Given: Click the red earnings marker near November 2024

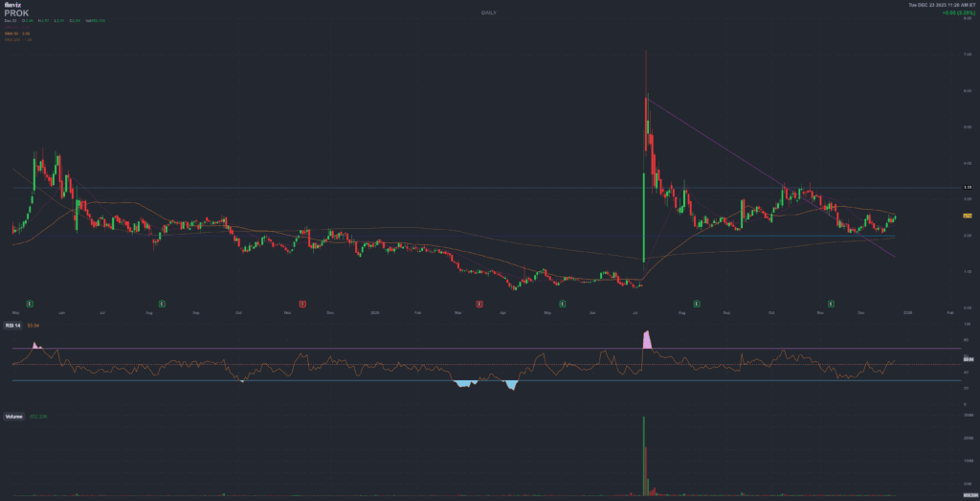Looking at the screenshot, I should click(302, 304).
